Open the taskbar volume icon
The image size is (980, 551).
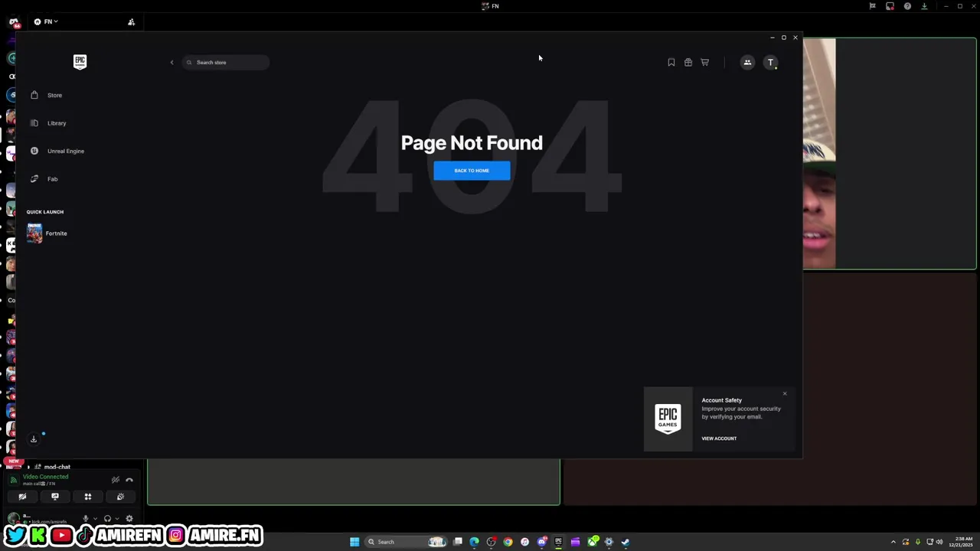(939, 542)
